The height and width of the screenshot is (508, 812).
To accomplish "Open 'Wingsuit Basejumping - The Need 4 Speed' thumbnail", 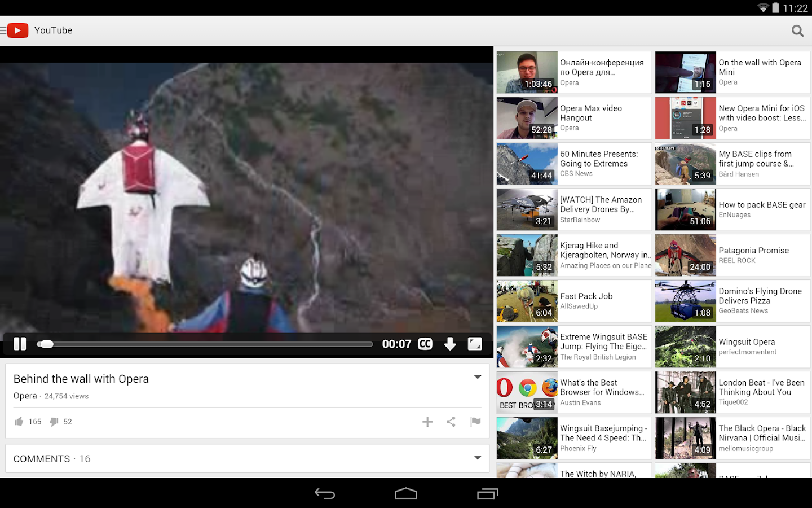I will click(527, 438).
